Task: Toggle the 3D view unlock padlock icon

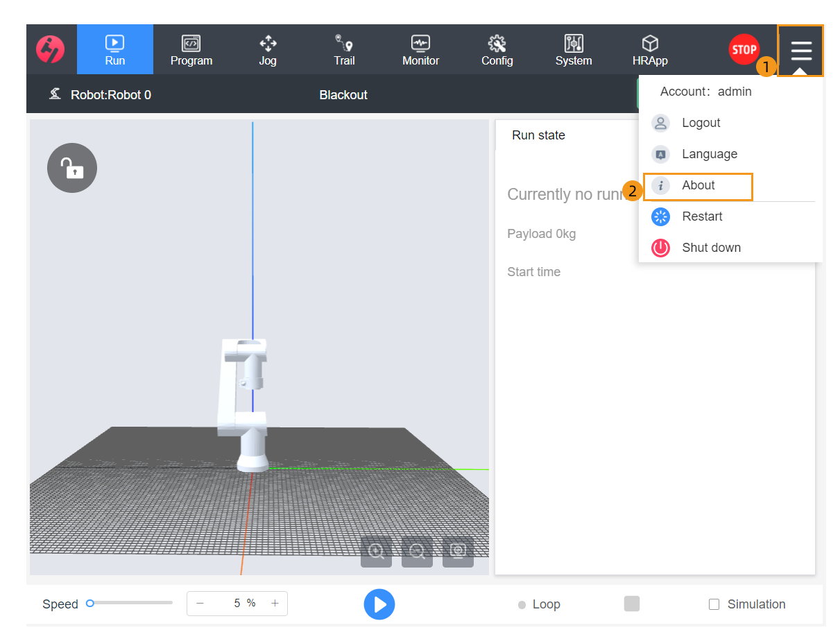Action: [x=72, y=168]
